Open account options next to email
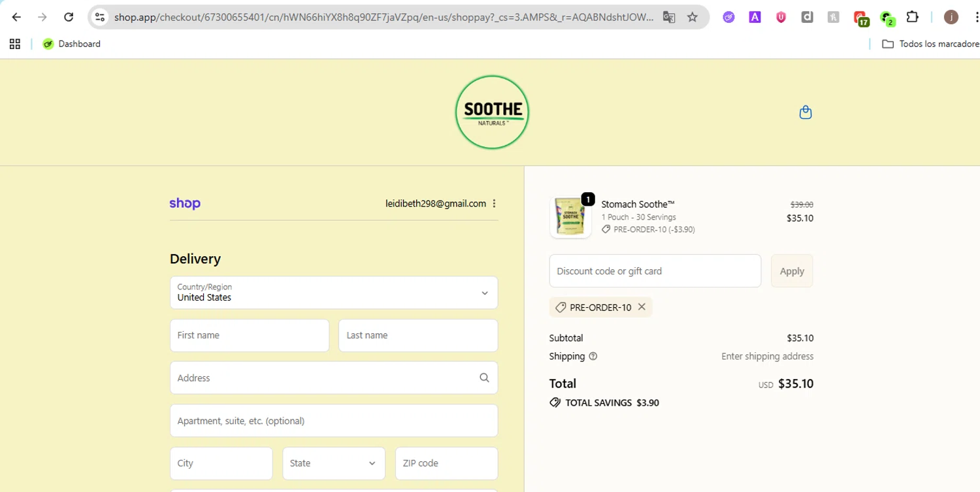Viewport: 980px width, 492px height. [x=495, y=203]
